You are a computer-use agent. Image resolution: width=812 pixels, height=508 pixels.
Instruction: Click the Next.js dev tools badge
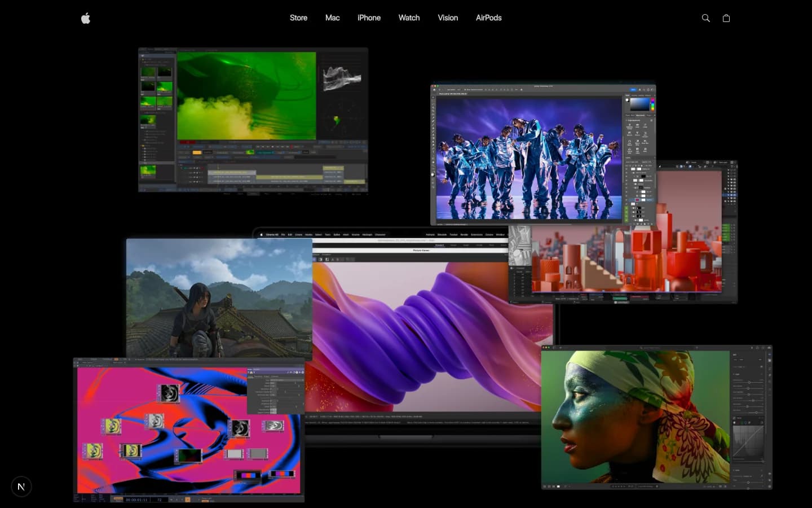point(21,487)
